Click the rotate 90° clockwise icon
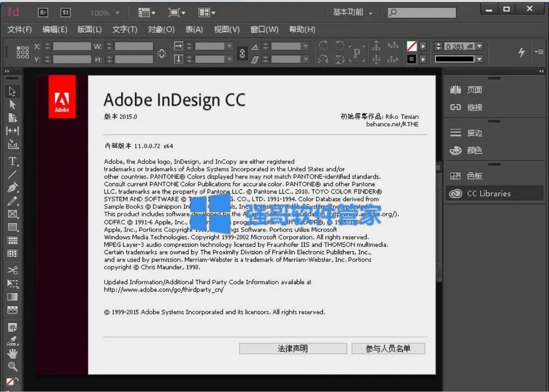The width and height of the screenshot is (549, 392). (x=323, y=46)
